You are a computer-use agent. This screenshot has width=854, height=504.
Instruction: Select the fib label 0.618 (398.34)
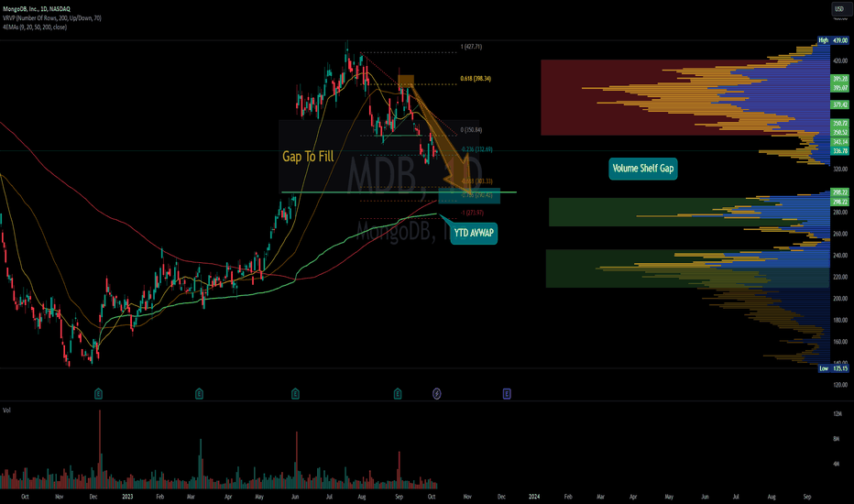(x=476, y=79)
